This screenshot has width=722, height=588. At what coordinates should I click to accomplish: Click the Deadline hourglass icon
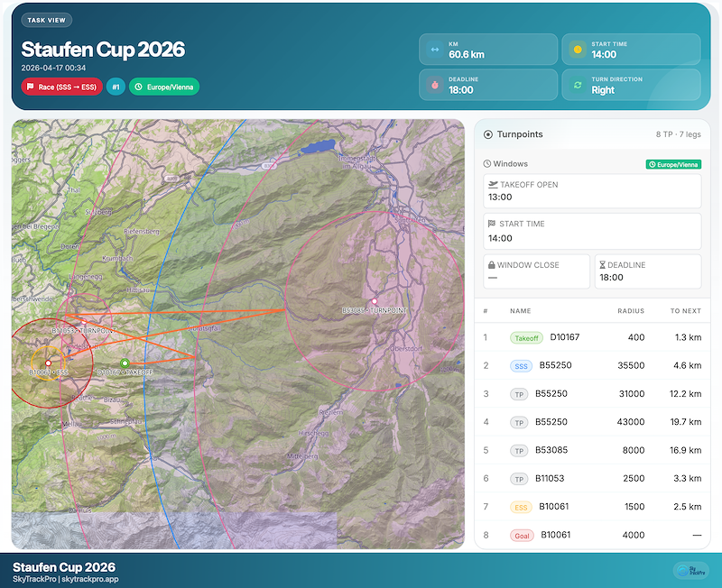603,263
